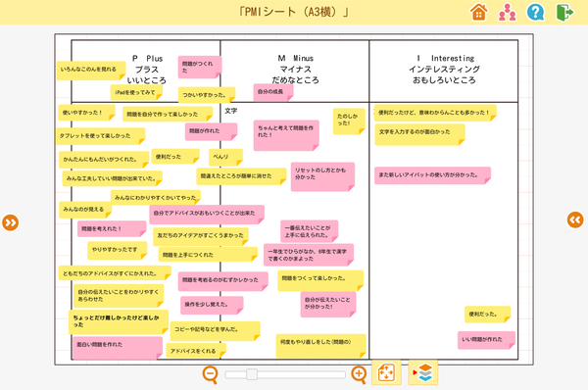Select the I Interesting column header

point(444,70)
